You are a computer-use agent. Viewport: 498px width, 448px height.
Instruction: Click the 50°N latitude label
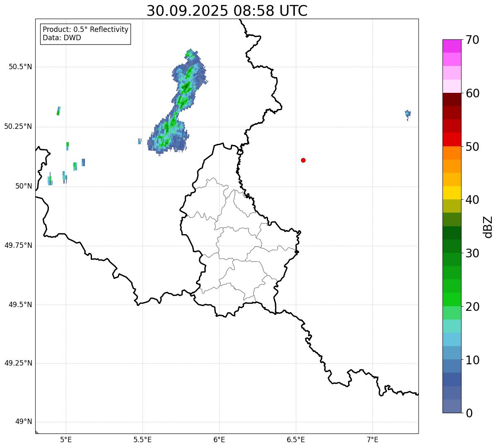(24, 186)
